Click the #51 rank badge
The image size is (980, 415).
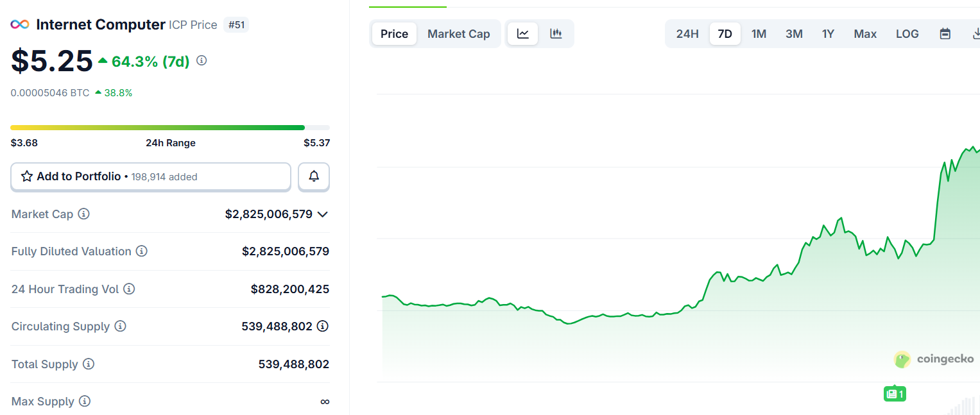(236, 25)
